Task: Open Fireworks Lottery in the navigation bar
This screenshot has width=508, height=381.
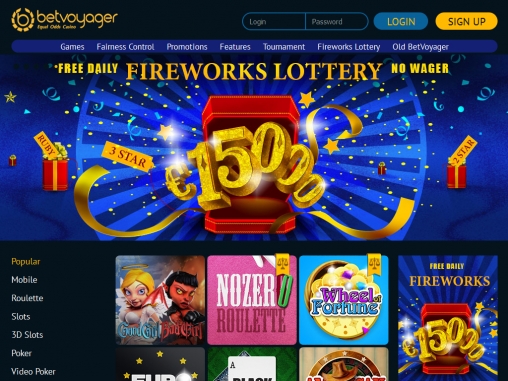Action: click(x=349, y=47)
